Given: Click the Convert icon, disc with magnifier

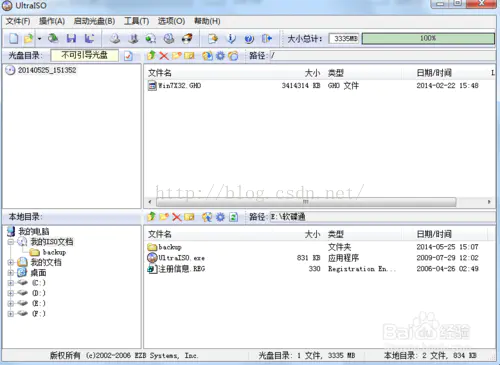Looking at the screenshot, I should click(151, 39).
